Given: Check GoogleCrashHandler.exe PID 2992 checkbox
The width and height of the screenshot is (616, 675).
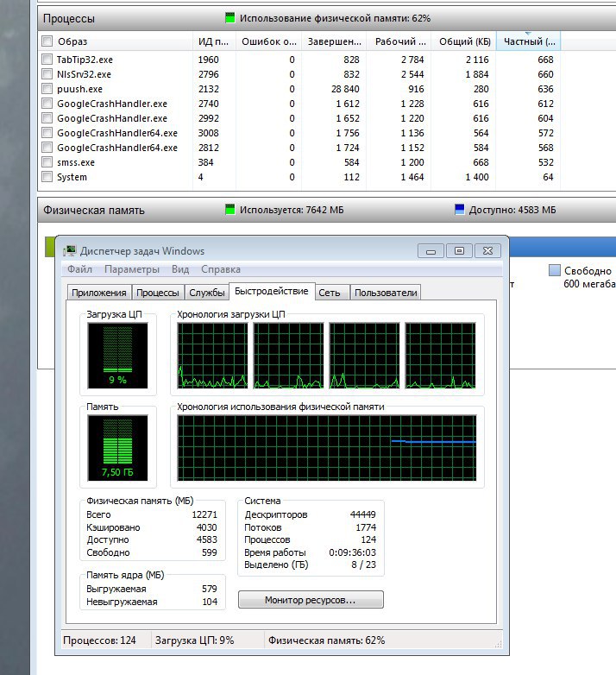Looking at the screenshot, I should (x=47, y=117).
